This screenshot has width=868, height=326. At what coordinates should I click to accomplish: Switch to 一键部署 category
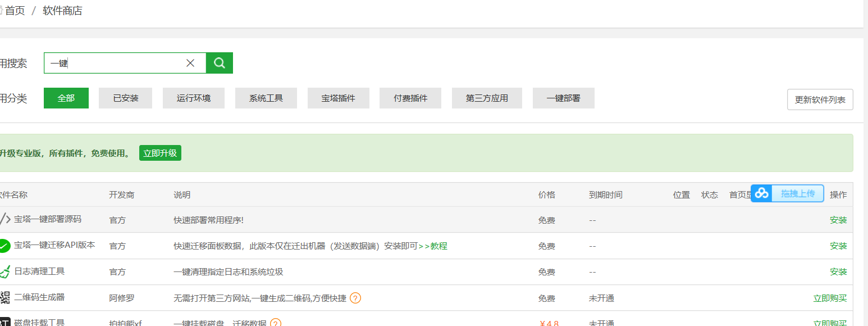pyautogui.click(x=564, y=98)
